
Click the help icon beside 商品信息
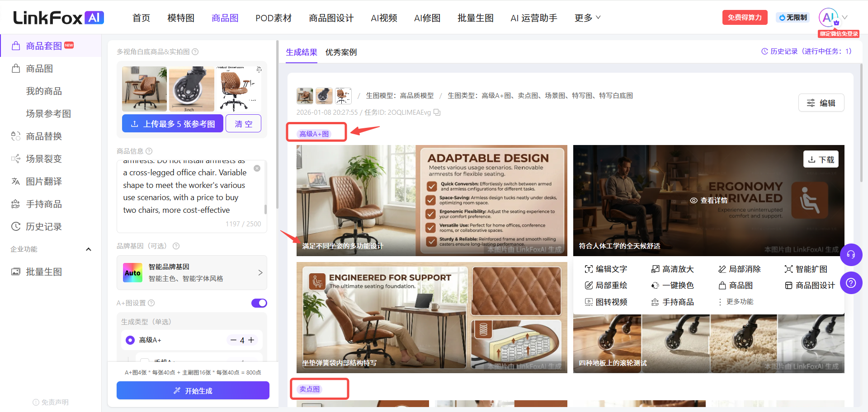(x=149, y=151)
